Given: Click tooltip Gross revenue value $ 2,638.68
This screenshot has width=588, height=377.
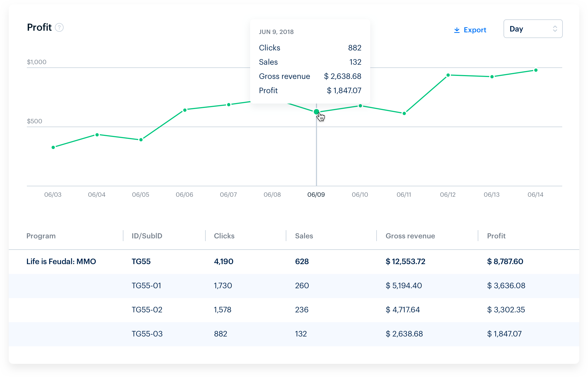Looking at the screenshot, I should tap(343, 76).
